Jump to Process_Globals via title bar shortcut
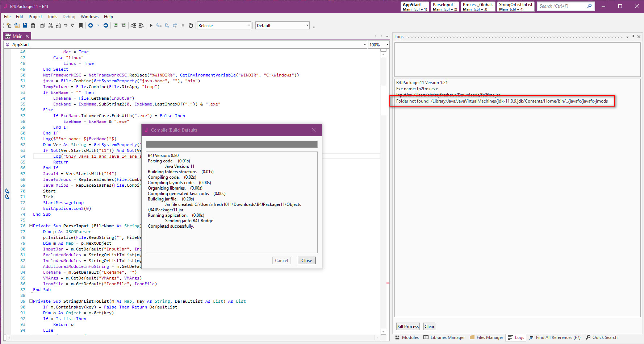The width and height of the screenshot is (644, 344). point(478,7)
